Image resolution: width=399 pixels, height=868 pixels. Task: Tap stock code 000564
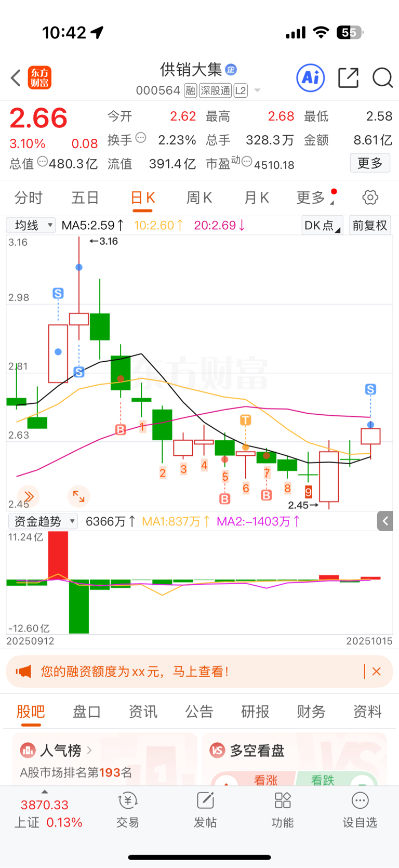158,91
